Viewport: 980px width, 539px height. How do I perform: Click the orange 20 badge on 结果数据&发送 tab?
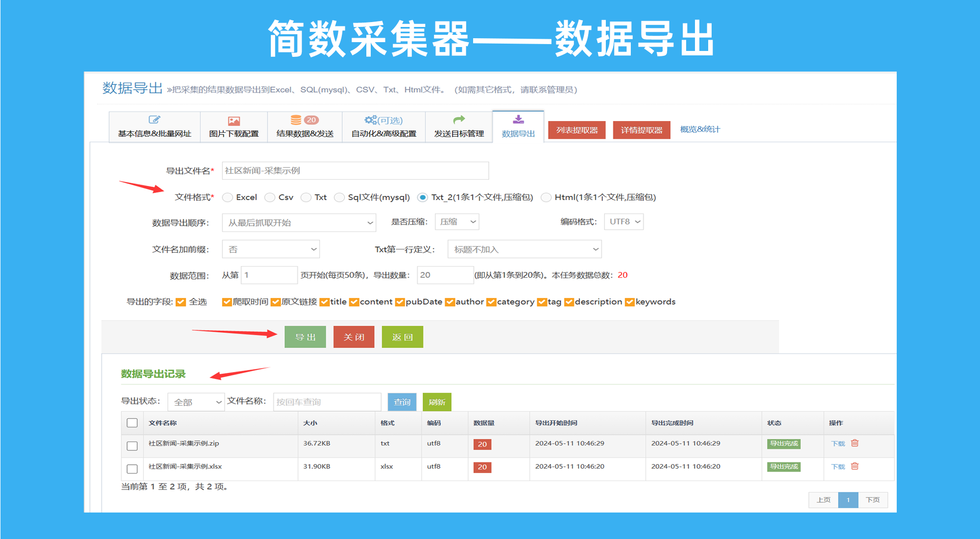coord(311,120)
